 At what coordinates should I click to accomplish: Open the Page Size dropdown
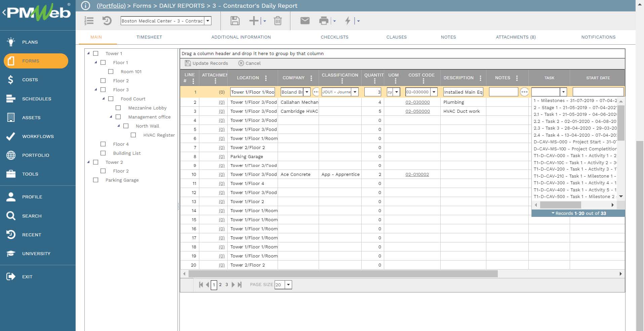pyautogui.click(x=288, y=285)
